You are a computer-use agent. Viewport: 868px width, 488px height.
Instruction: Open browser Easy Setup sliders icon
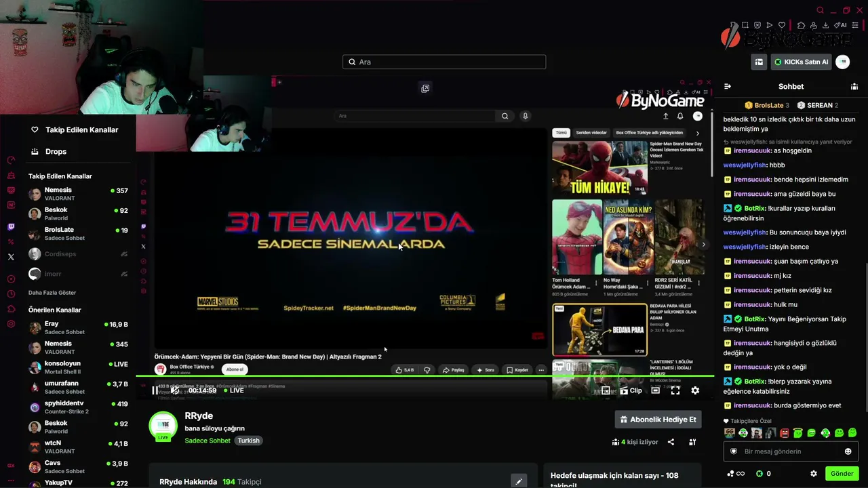855,26
